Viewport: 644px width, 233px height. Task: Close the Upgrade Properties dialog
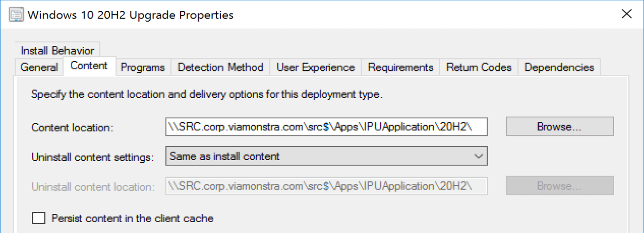click(x=626, y=14)
